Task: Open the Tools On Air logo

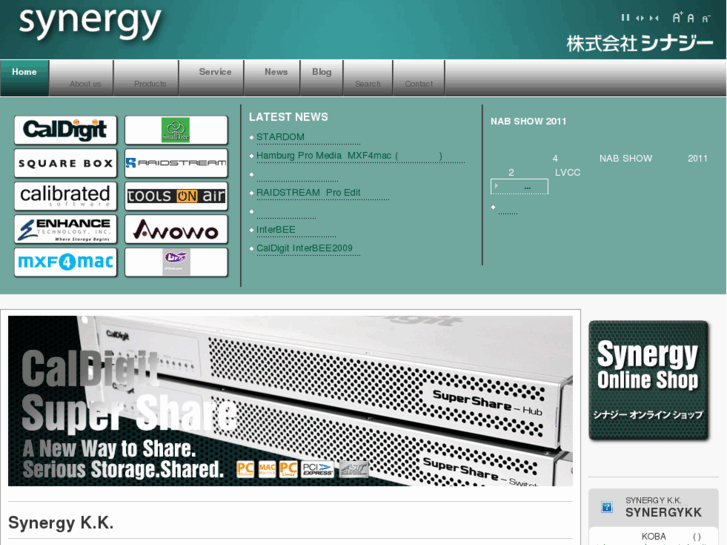Action: (176, 196)
